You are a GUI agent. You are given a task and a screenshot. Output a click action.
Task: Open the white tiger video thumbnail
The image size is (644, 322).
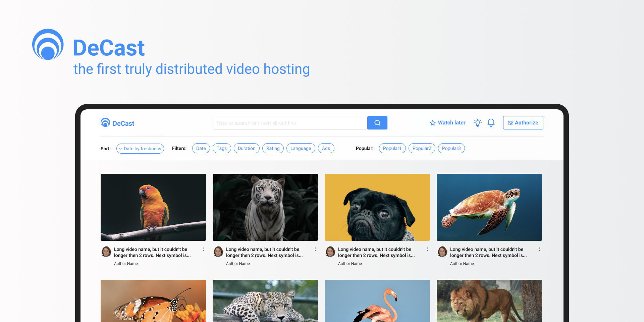coord(265,207)
